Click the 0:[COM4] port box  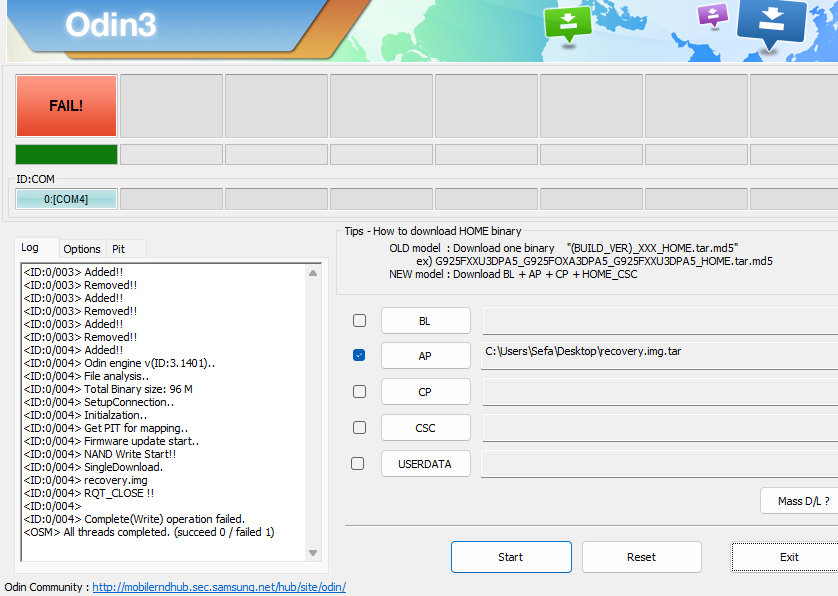[x=66, y=199]
